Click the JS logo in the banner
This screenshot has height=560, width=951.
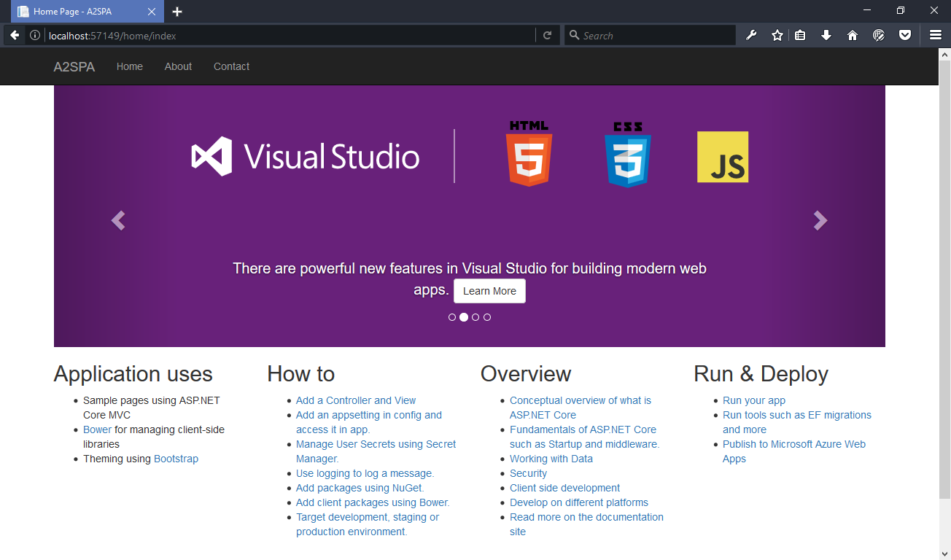point(723,157)
